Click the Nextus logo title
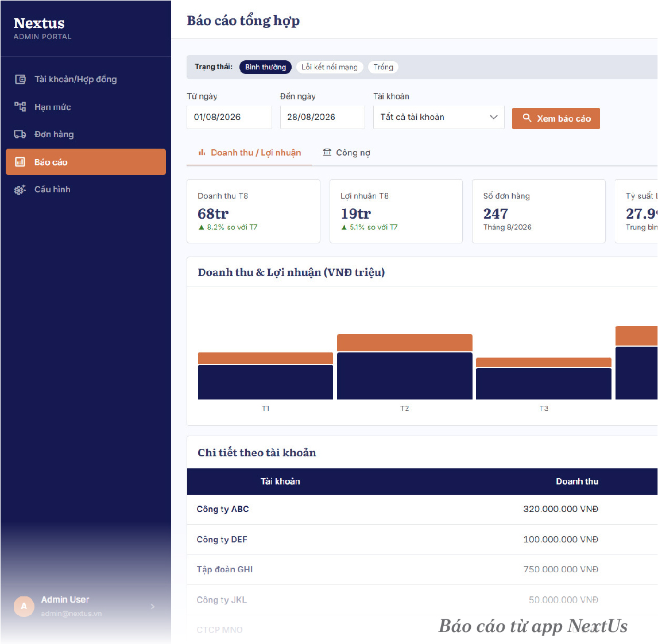Image resolution: width=658 pixels, height=644 pixels. click(39, 23)
